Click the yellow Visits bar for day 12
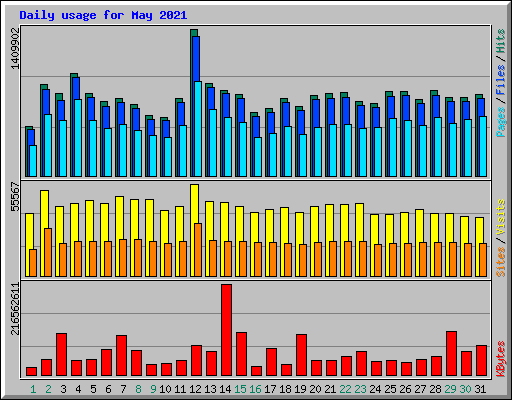The height and width of the screenshot is (400, 512). tap(194, 204)
